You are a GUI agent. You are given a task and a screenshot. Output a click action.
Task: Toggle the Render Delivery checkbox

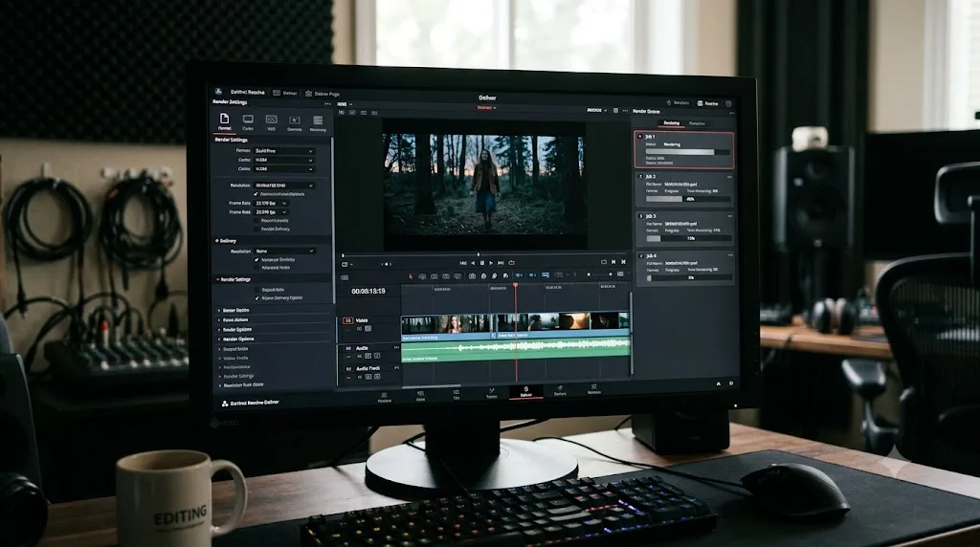pos(256,230)
